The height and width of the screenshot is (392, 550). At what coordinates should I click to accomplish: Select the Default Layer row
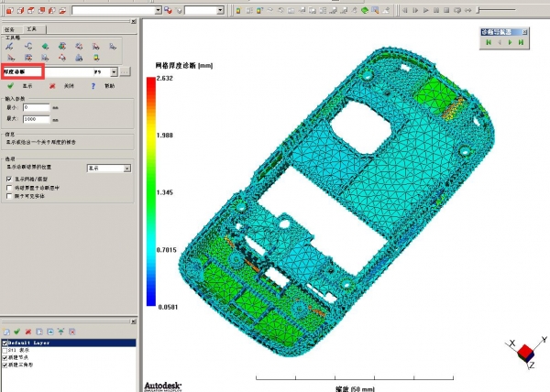[x=69, y=343]
